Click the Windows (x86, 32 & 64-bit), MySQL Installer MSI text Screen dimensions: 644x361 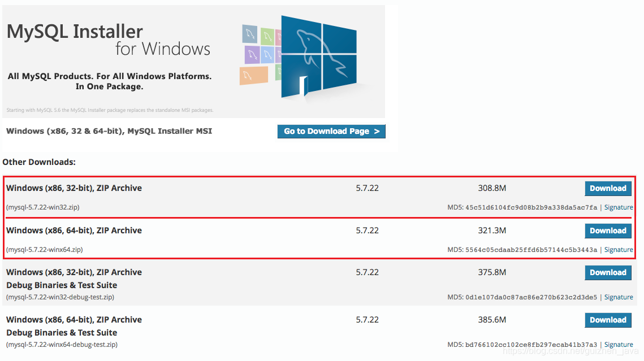[109, 131]
